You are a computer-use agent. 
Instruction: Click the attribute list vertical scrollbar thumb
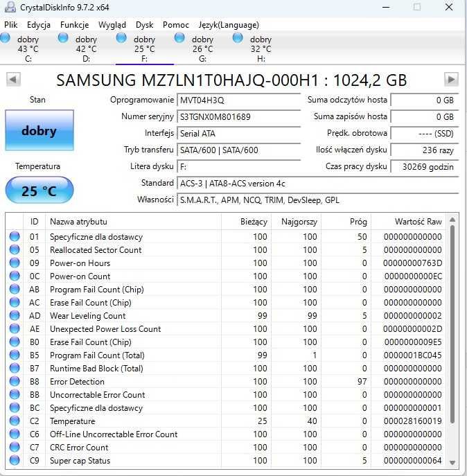click(452, 324)
